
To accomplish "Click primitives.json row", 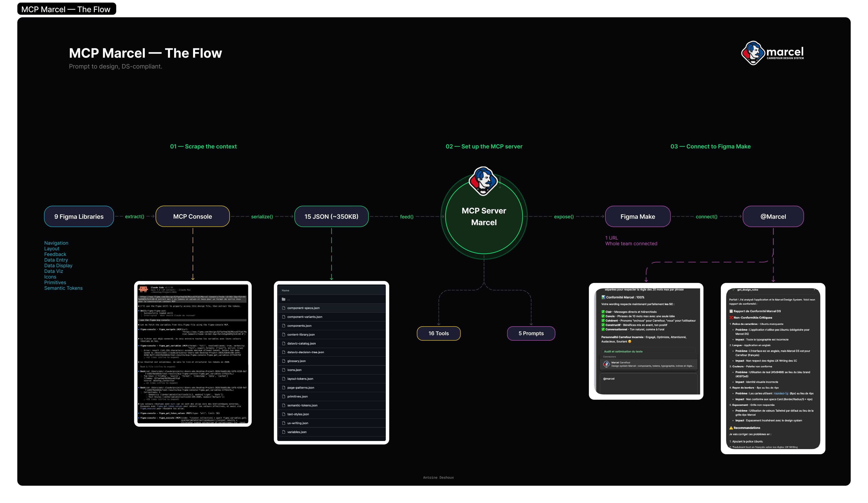I will tap(331, 397).
